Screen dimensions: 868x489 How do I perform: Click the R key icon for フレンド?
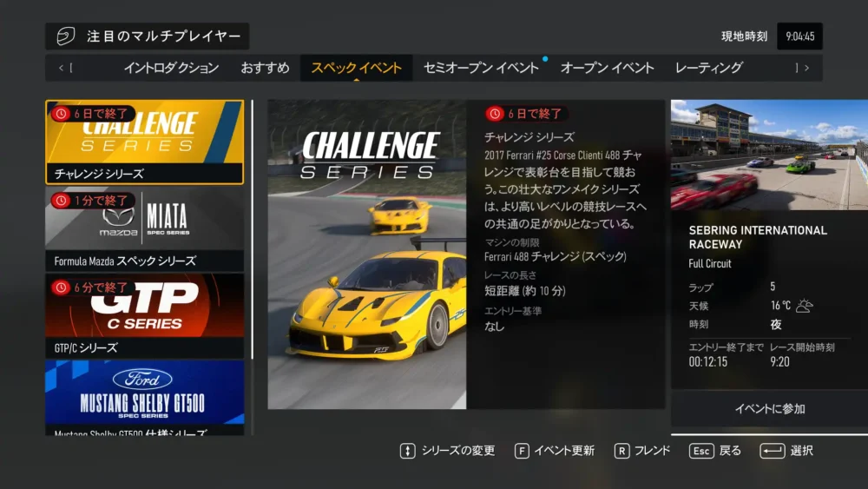pos(621,451)
